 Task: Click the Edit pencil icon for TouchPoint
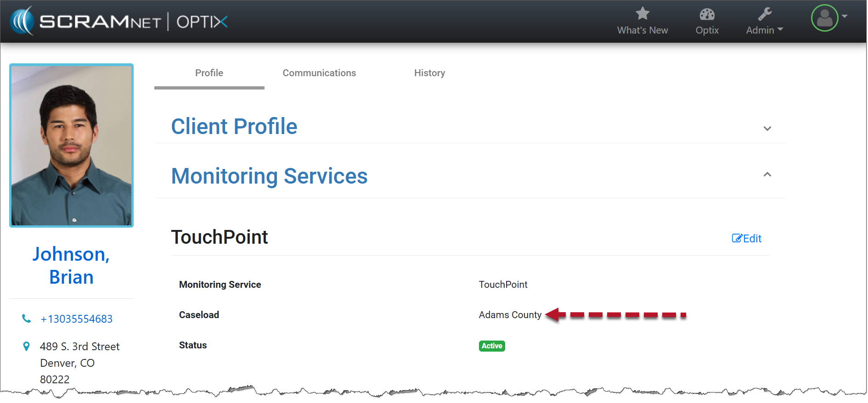pos(737,238)
